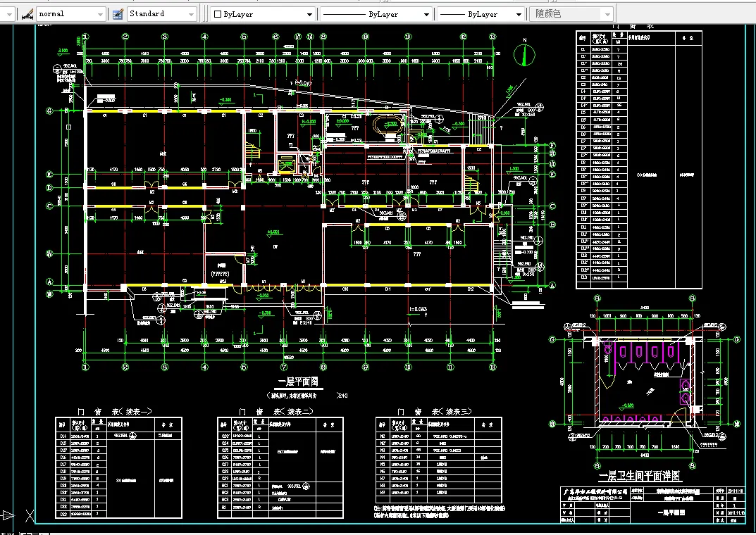Select the 门窗表(续表二) table heading
Image resolution: width=756 pixels, height=535 pixels.
click(x=276, y=412)
